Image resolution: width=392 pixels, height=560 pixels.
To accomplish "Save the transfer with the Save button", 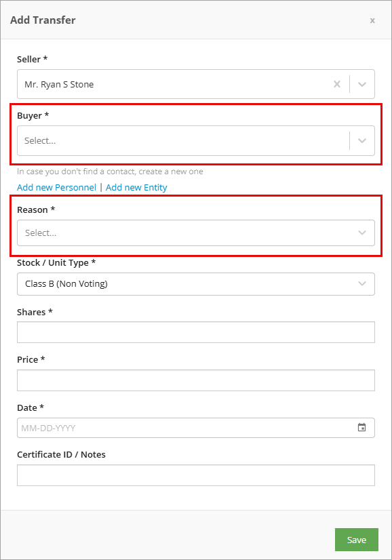I will [x=356, y=540].
